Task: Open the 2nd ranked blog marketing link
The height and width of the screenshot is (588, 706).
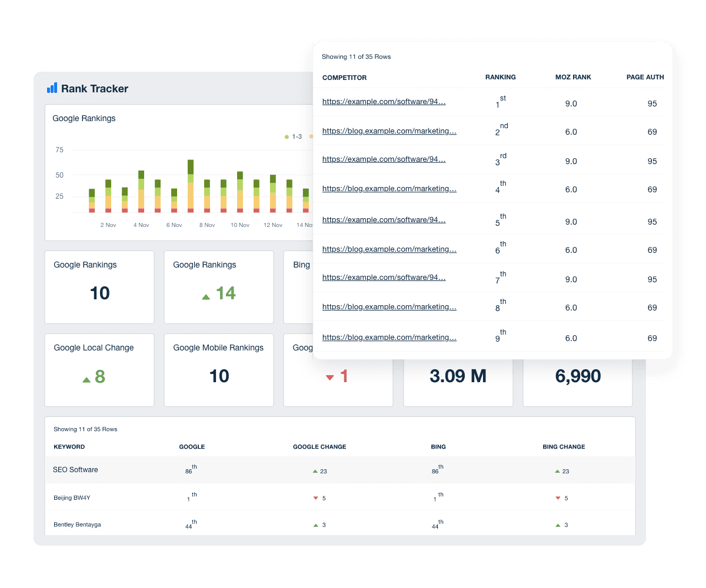Action: [x=389, y=131]
